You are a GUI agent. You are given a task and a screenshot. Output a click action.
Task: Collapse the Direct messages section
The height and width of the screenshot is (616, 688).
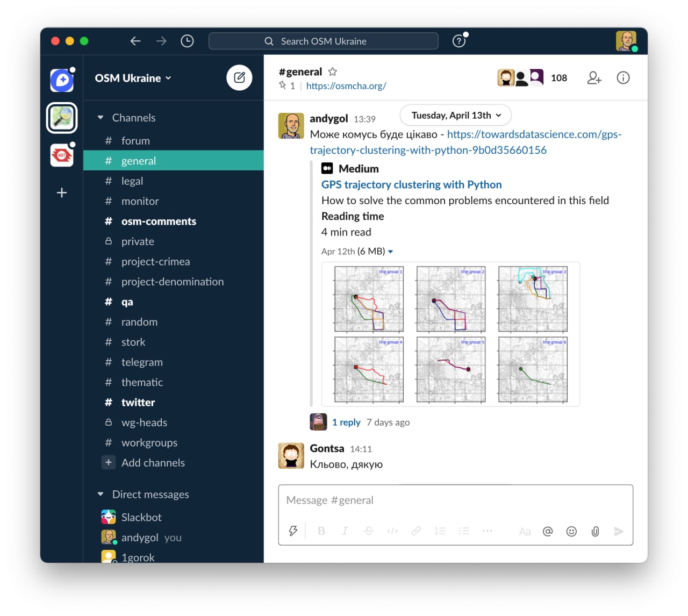click(x=101, y=495)
